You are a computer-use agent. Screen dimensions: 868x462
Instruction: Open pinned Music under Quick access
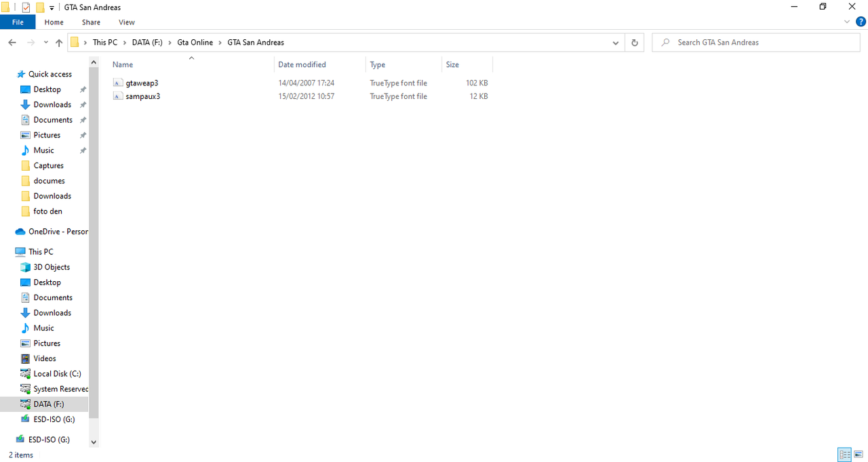[x=43, y=150]
